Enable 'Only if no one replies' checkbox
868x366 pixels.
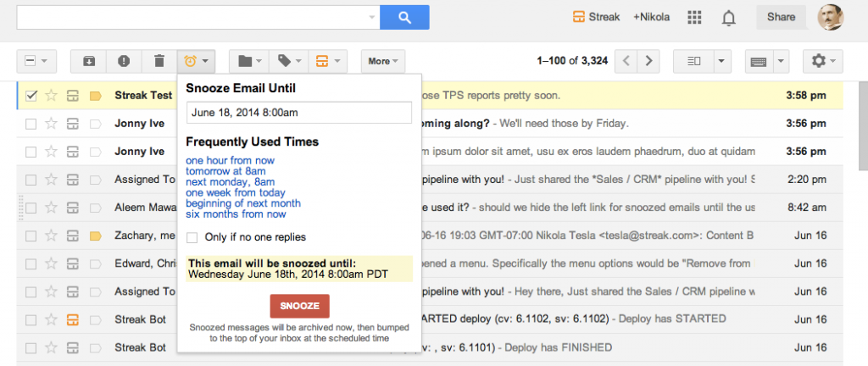click(192, 238)
